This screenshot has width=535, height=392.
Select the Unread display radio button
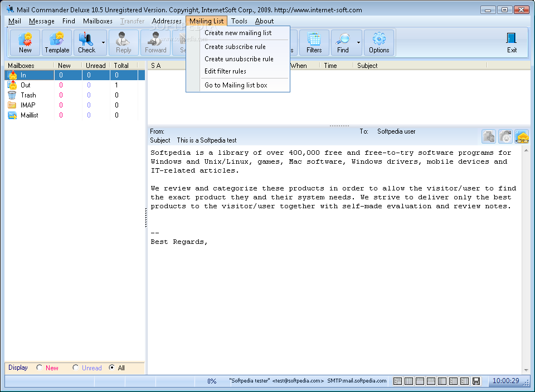pos(76,367)
